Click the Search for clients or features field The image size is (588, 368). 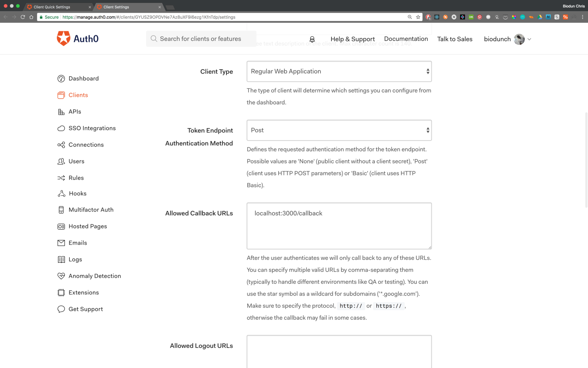(201, 39)
